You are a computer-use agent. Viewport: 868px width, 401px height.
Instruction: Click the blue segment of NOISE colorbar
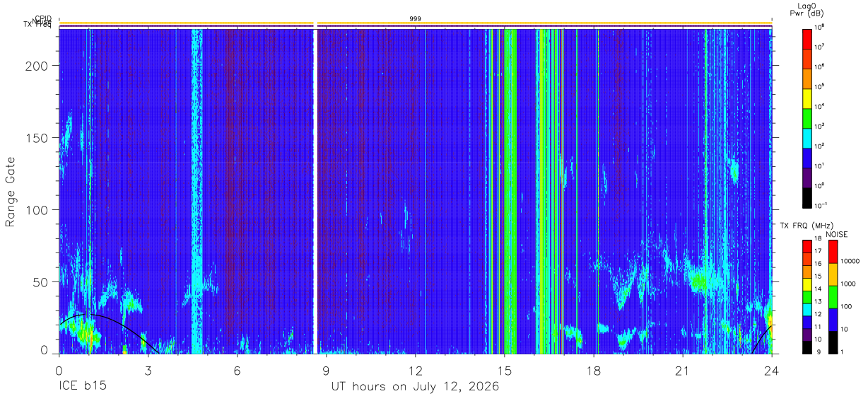pyautogui.click(x=833, y=320)
